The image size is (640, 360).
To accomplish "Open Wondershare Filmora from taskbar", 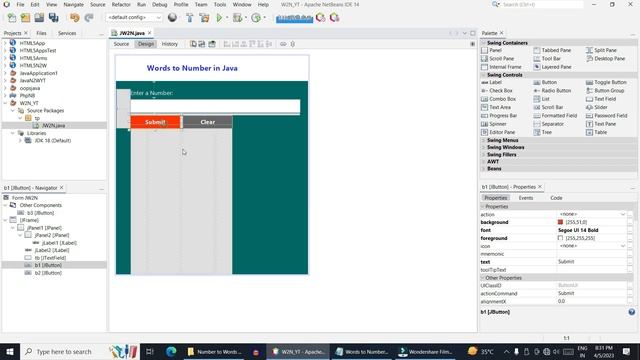I will coord(424,351).
